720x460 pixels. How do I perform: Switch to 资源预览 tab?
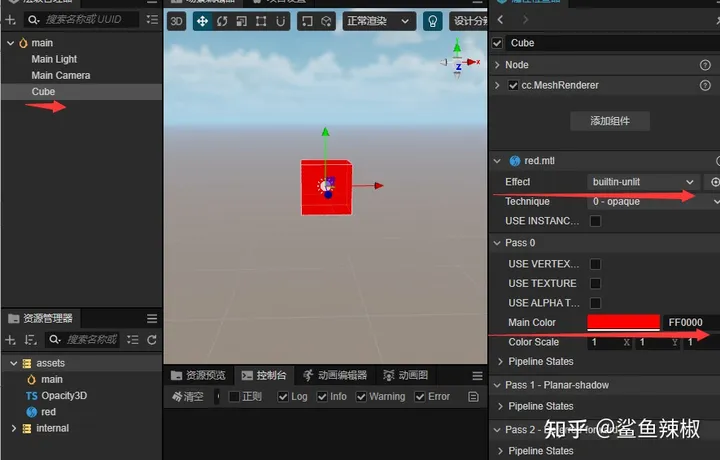coord(198,376)
